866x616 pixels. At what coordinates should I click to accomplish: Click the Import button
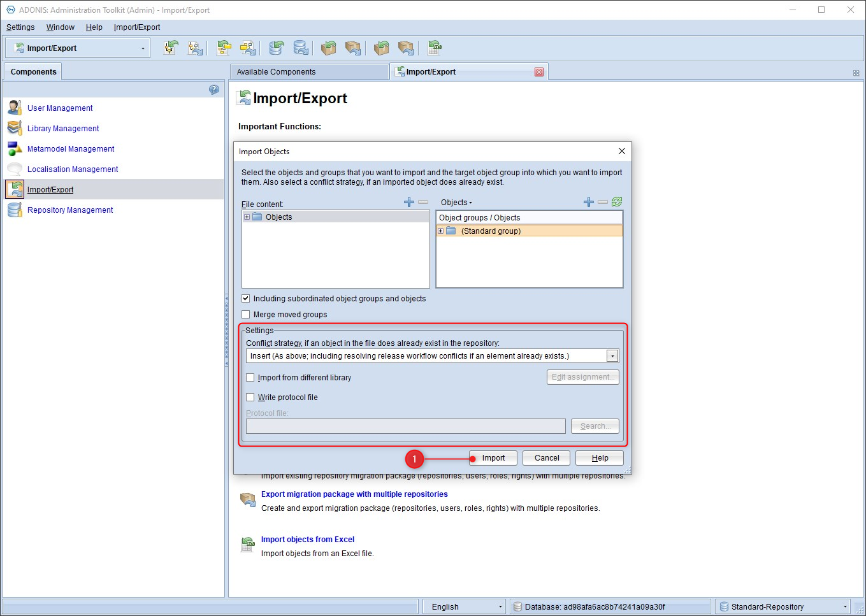tap(493, 458)
